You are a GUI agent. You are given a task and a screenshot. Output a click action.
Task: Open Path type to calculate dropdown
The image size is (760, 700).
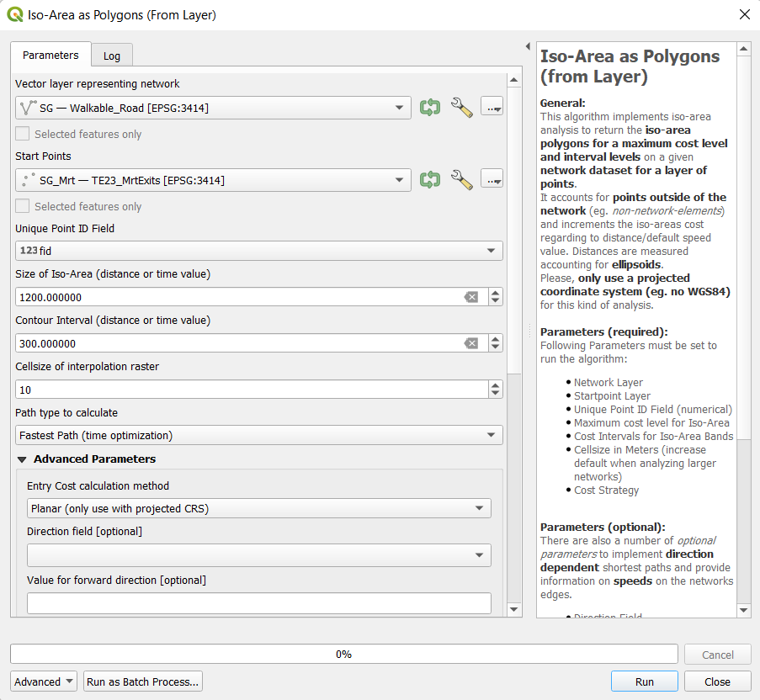pos(259,435)
